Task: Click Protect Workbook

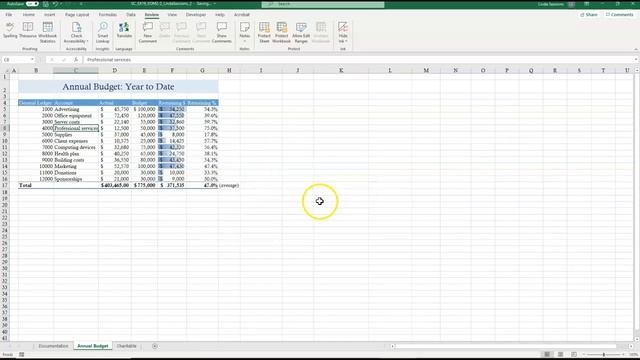Action: point(281,32)
